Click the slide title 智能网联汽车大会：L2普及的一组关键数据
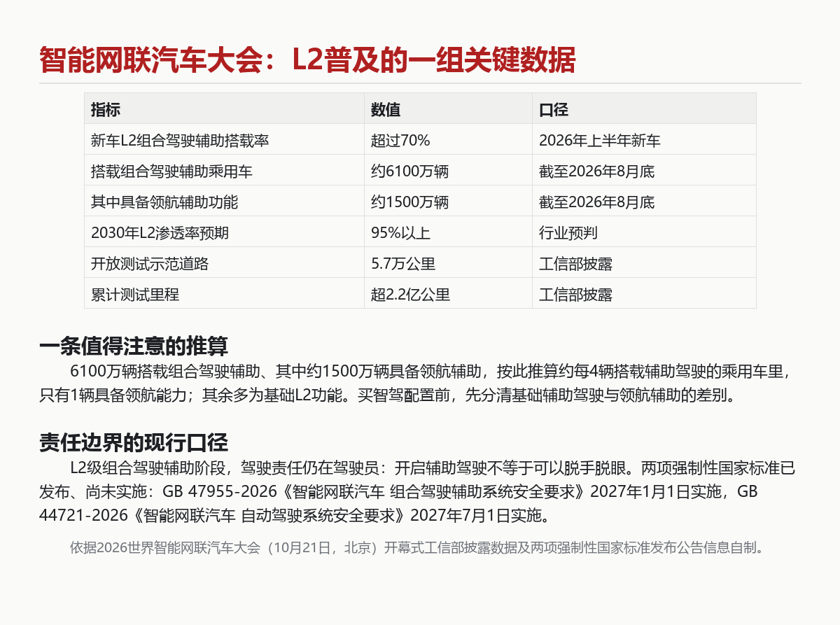The height and width of the screenshot is (625, 840). coord(307,61)
